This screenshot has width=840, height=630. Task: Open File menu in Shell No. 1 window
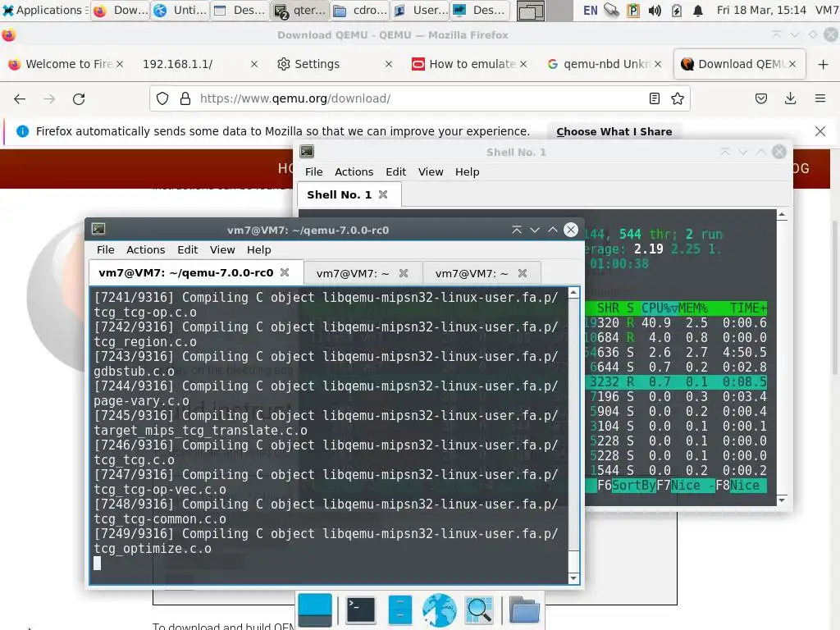pos(314,172)
